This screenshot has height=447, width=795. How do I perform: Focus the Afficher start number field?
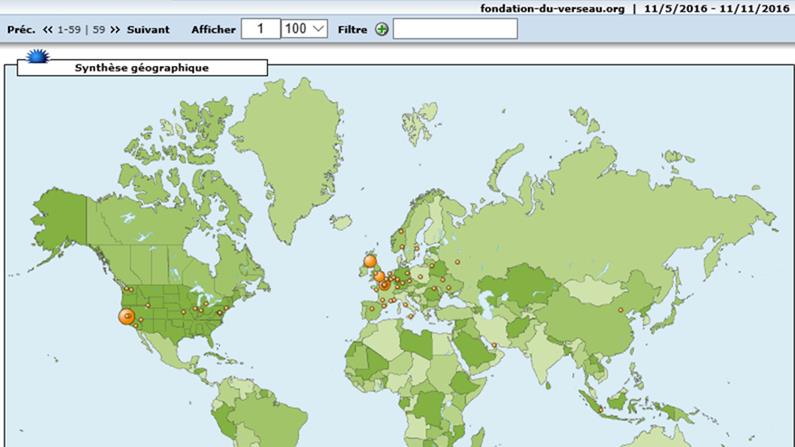[x=261, y=29]
